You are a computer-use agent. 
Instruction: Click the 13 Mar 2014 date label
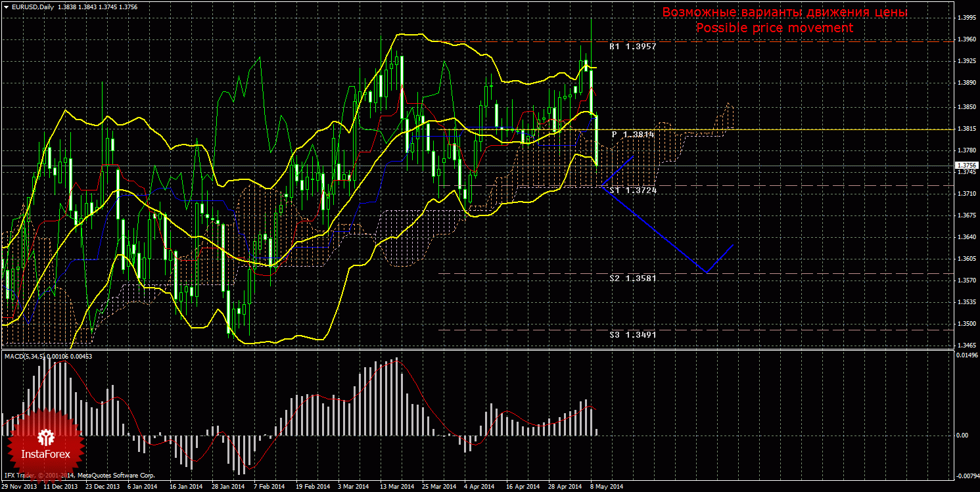click(396, 487)
